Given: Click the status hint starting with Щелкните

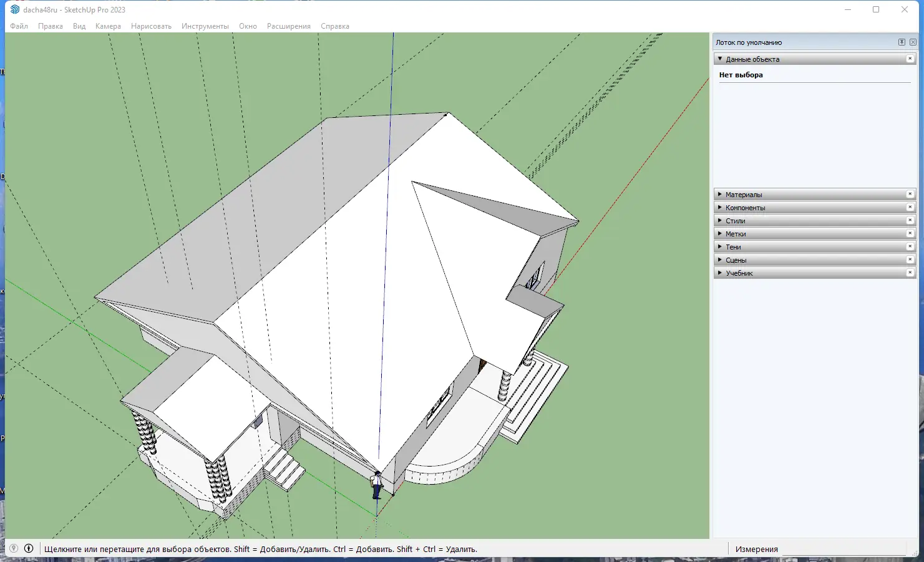Looking at the screenshot, I should (x=261, y=550).
